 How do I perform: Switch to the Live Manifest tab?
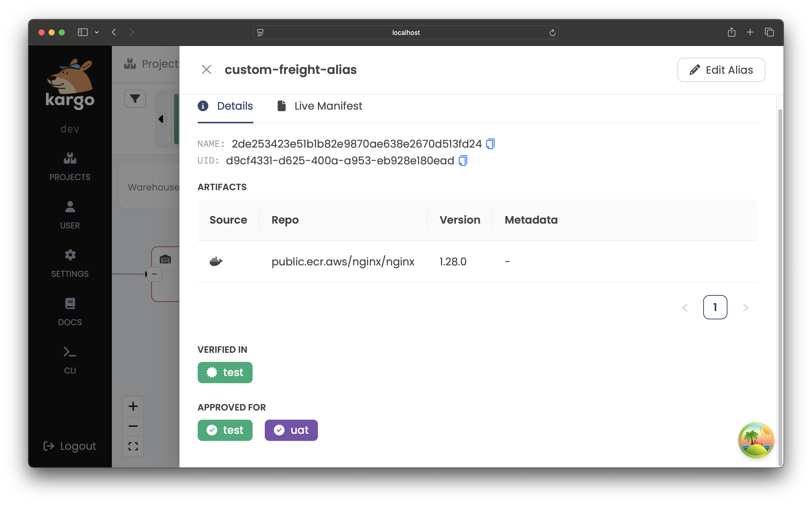[x=319, y=106]
